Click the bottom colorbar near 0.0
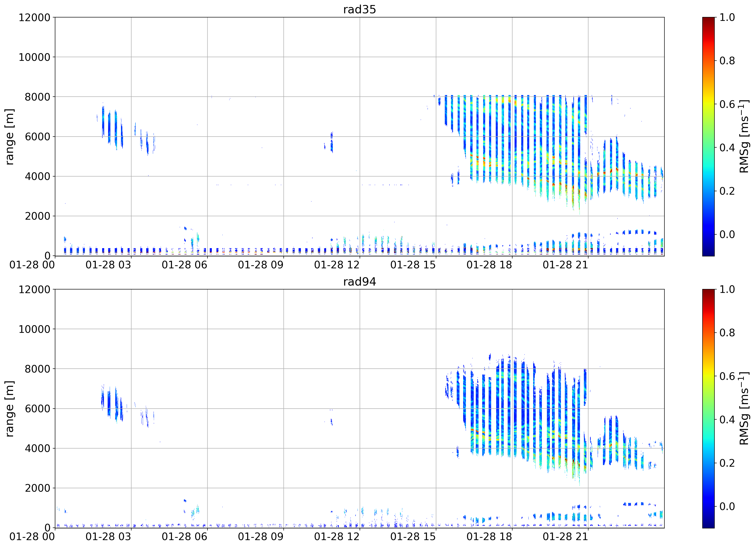This screenshot has width=756, height=547. (x=708, y=506)
